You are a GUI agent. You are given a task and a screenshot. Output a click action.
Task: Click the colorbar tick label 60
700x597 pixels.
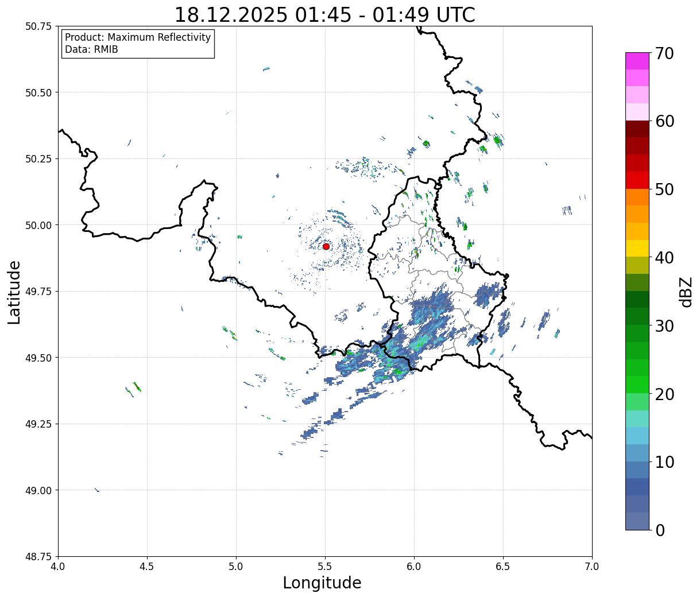click(x=664, y=121)
